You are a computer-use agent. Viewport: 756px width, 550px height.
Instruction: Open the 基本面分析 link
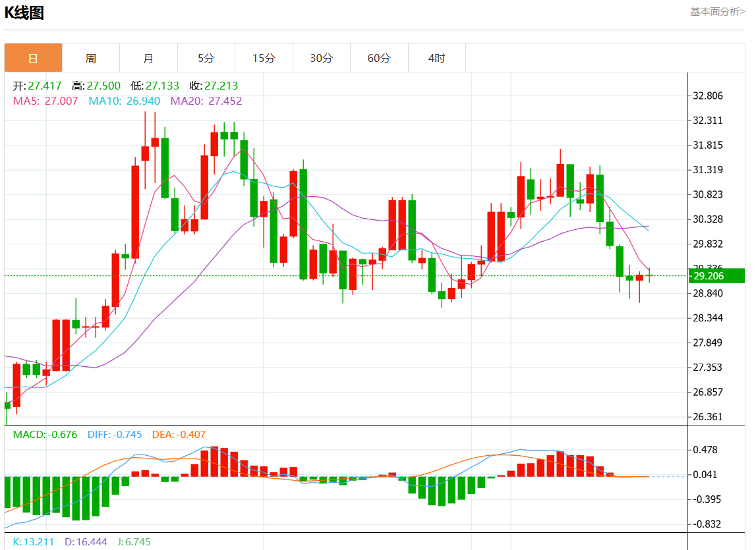pyautogui.click(x=717, y=11)
